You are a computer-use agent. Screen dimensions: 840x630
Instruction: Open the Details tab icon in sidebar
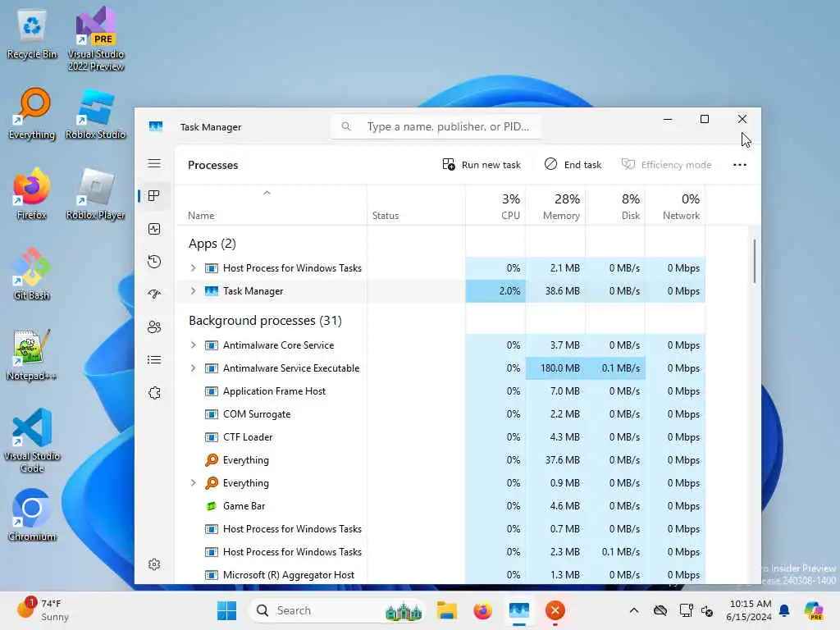154,359
